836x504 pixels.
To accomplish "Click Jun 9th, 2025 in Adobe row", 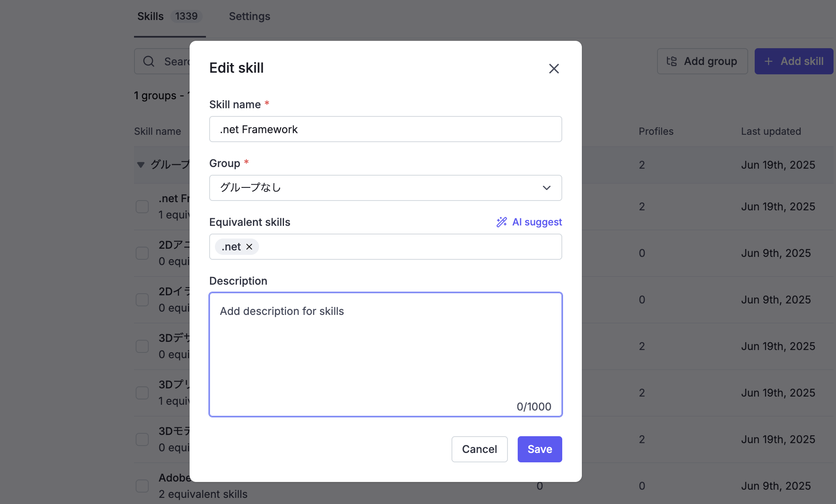I will click(776, 486).
